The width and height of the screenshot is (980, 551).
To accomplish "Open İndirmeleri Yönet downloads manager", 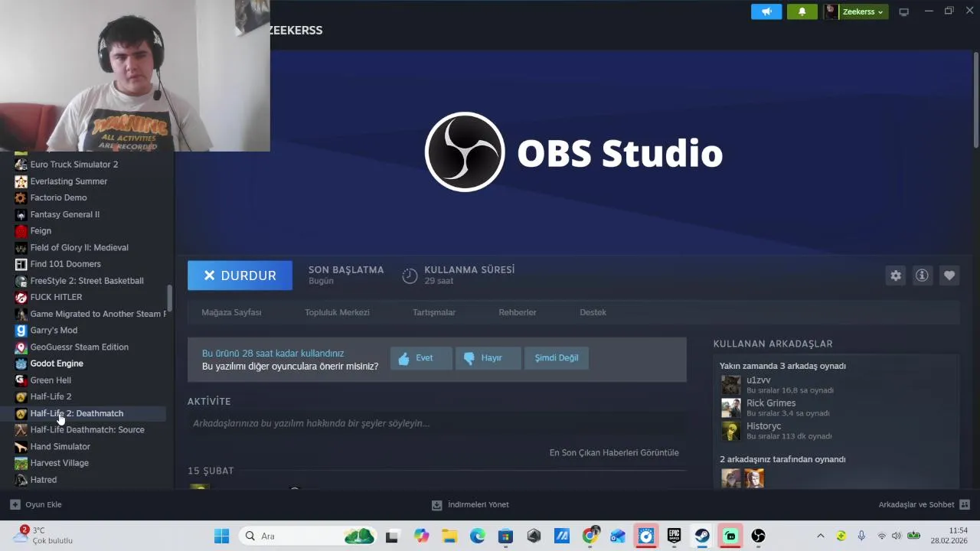I will 470,504.
